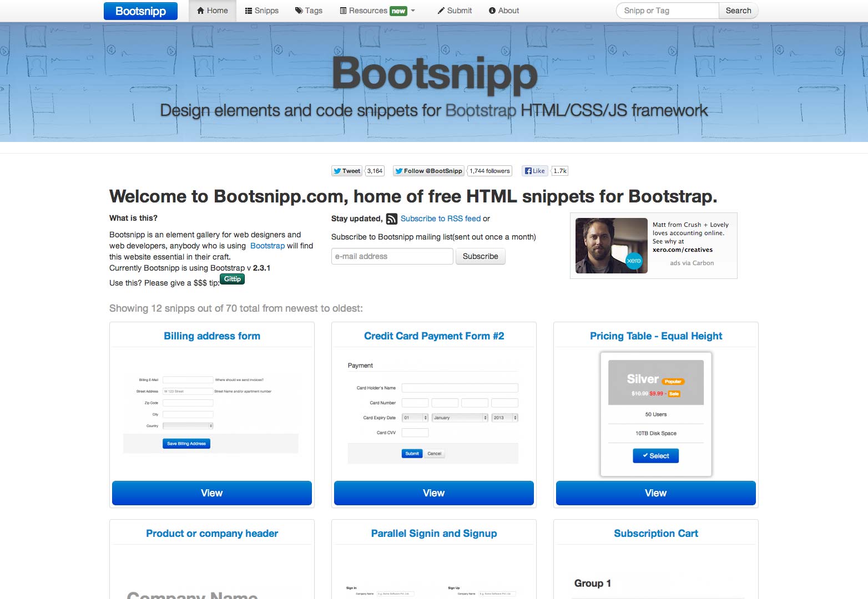Open Subscribe to RSS feed link
This screenshot has width=868, height=599.
[x=441, y=219]
